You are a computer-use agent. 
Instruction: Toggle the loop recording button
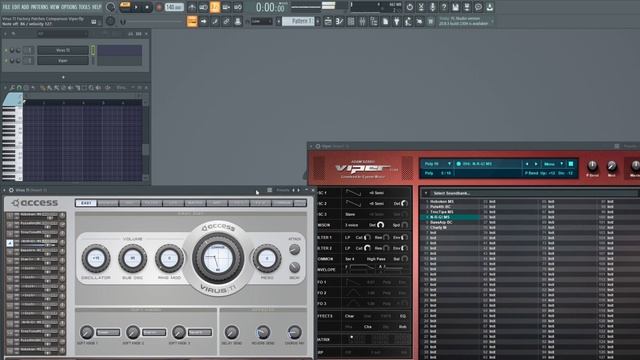coord(238,7)
